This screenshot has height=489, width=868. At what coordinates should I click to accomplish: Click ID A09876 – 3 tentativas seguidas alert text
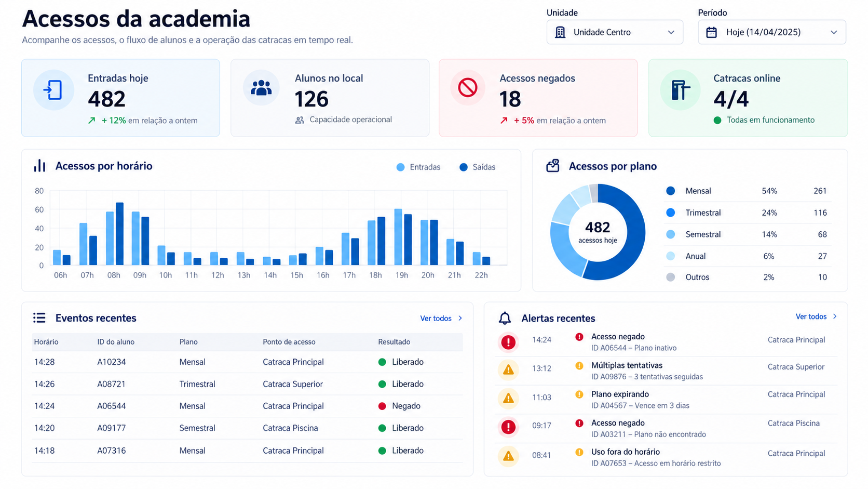pyautogui.click(x=647, y=377)
